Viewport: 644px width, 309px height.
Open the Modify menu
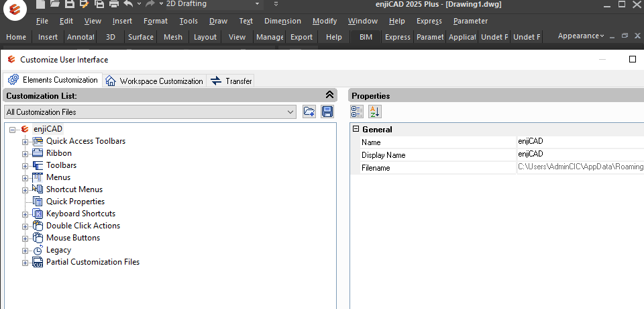[325, 21]
